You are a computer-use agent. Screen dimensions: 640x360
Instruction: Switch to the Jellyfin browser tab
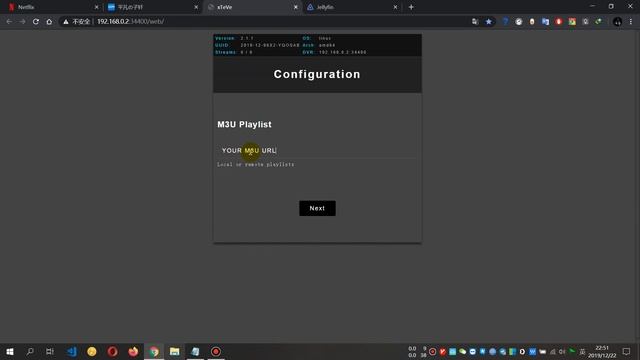[351, 7]
